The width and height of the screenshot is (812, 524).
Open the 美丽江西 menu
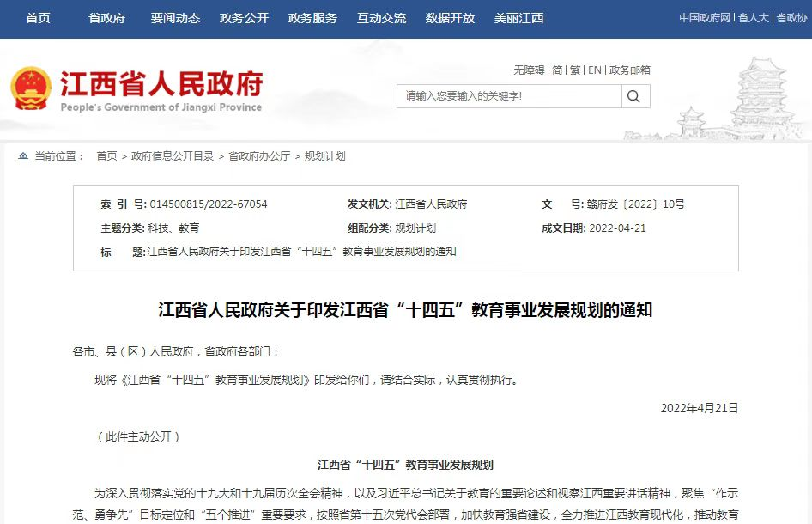click(x=518, y=18)
